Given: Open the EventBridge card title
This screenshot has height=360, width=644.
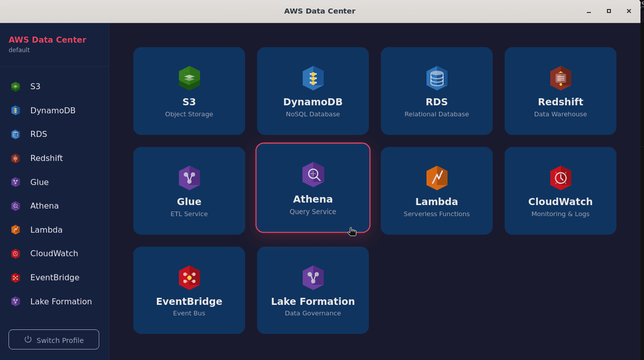Looking at the screenshot, I should click(x=189, y=301).
